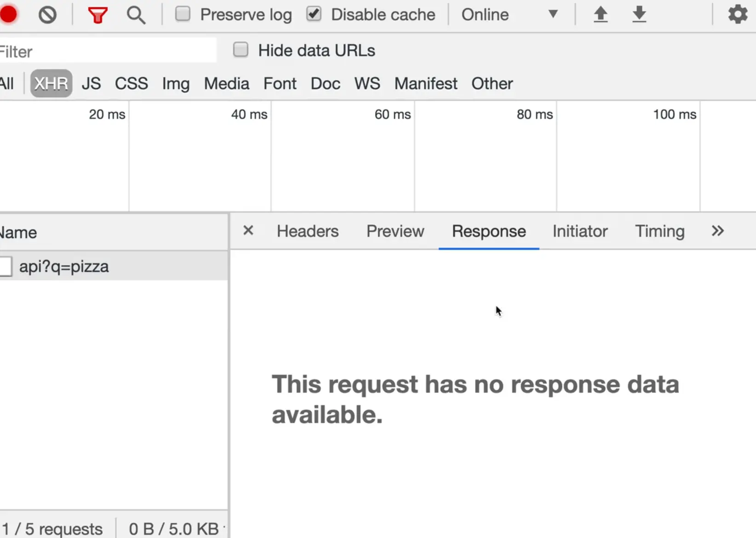Screen dimensions: 756x538
Task: Filter requests by Font type
Action: tap(280, 84)
